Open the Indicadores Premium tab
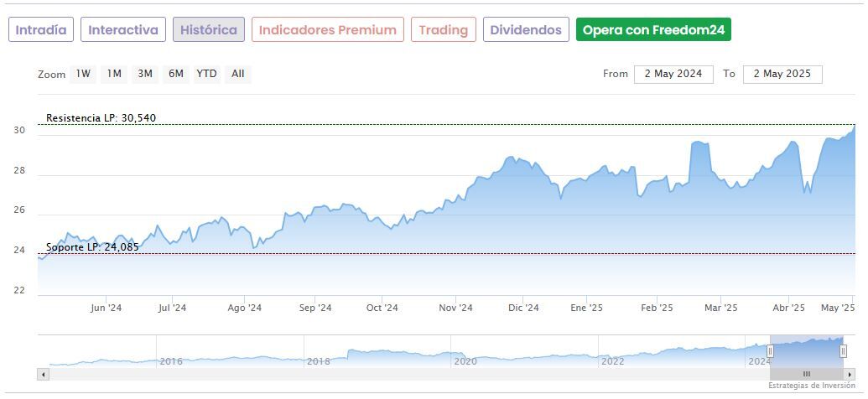 327,30
